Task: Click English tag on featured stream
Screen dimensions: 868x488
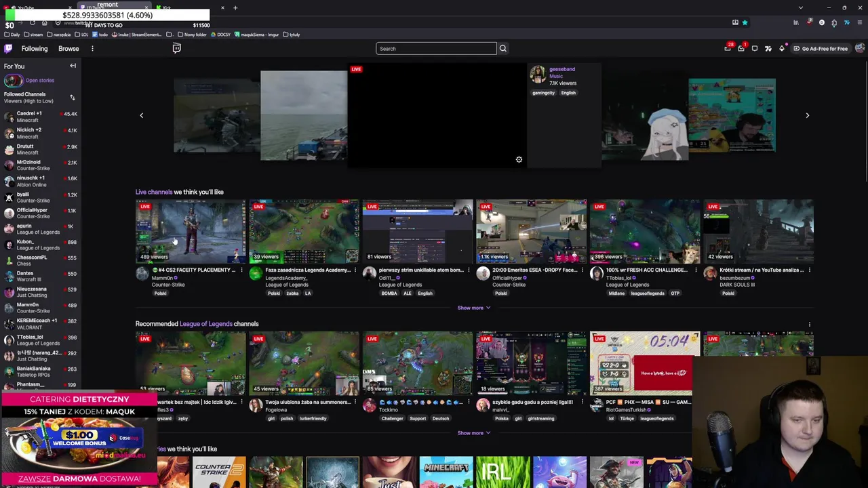Action: pyautogui.click(x=568, y=93)
